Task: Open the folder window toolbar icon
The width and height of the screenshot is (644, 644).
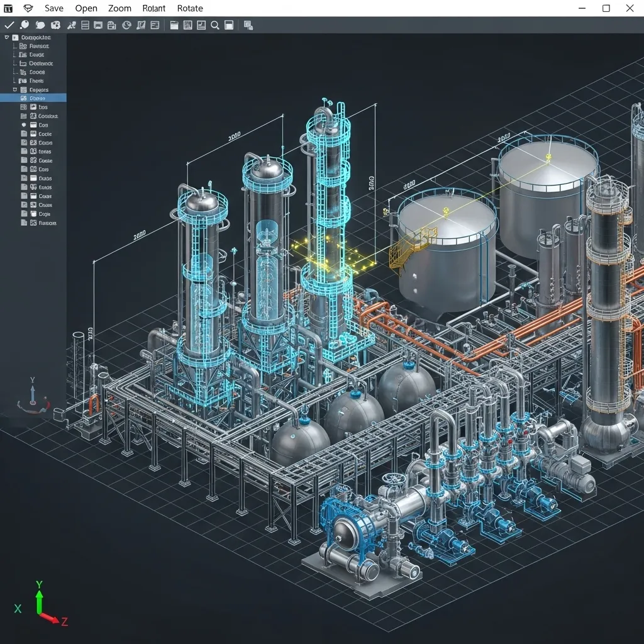Action: click(x=174, y=25)
